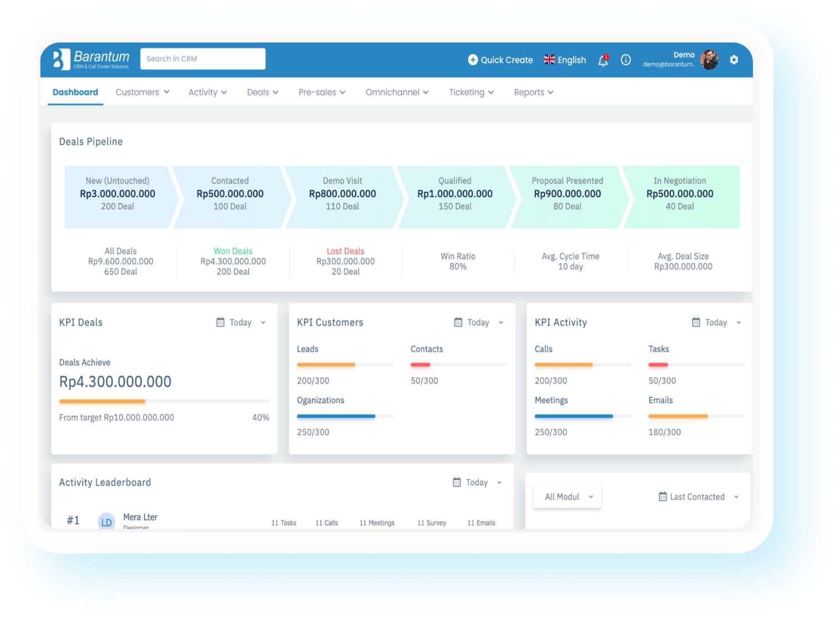Switch to the Dashboard tab
840x620 pixels.
(x=75, y=92)
